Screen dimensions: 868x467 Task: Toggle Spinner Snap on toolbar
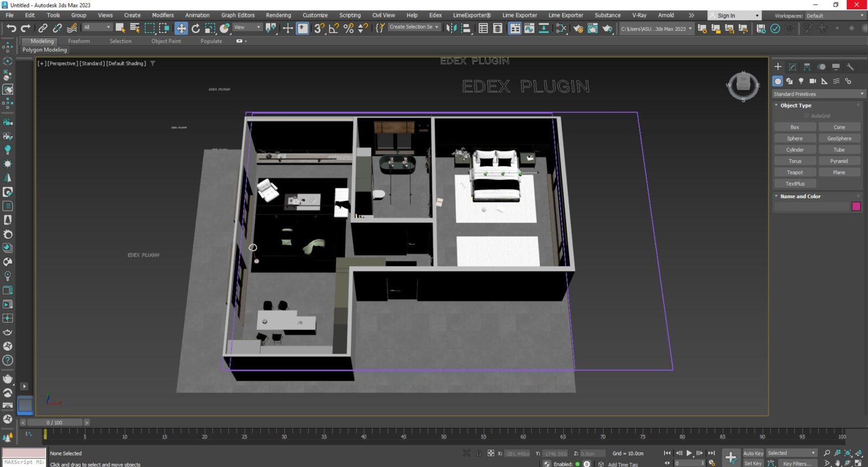363,28
